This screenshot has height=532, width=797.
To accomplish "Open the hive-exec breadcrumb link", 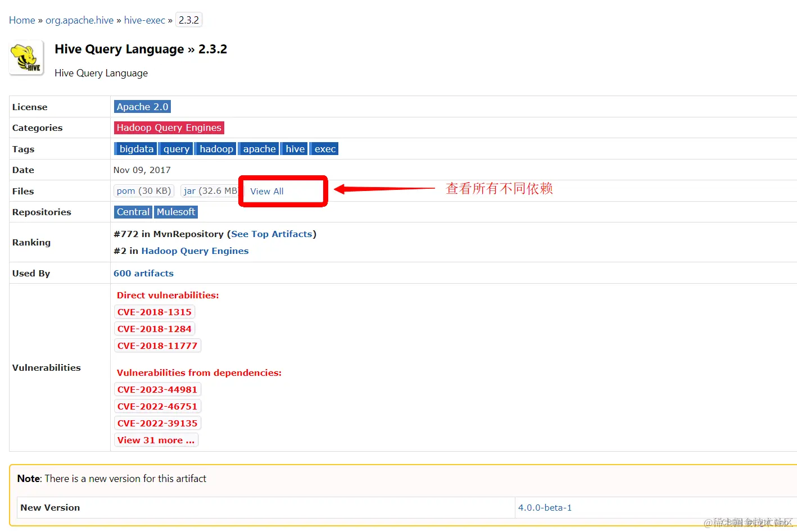I will pyautogui.click(x=144, y=20).
